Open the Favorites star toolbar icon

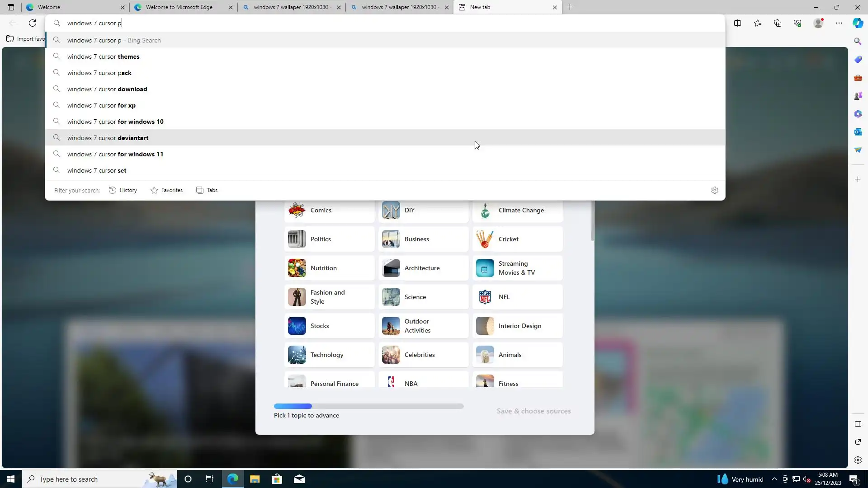[x=758, y=23]
